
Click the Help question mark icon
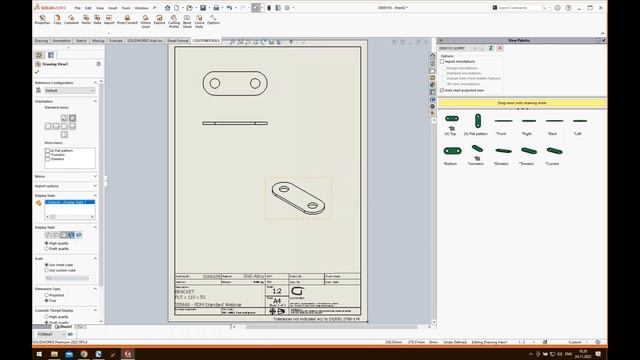point(568,8)
